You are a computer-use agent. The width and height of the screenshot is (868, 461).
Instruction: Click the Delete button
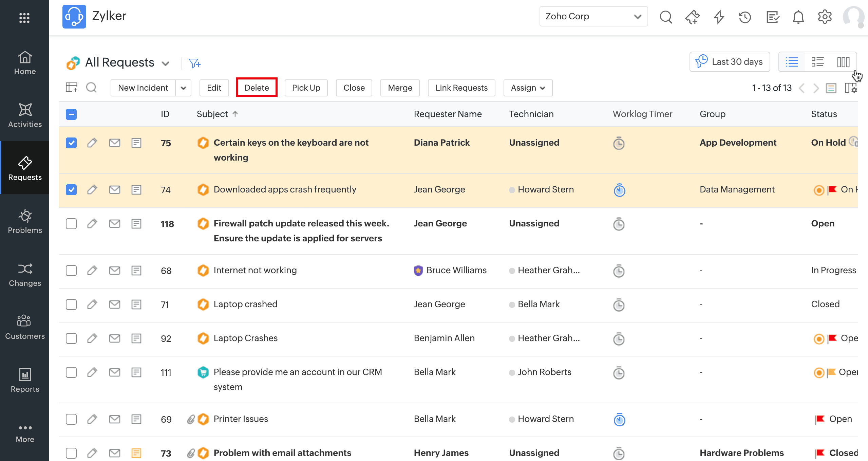click(257, 88)
